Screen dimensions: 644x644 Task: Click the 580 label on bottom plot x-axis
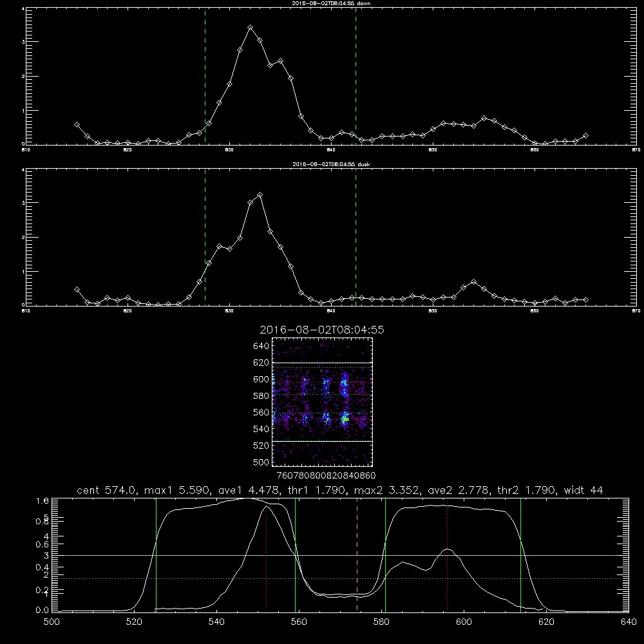(381, 622)
